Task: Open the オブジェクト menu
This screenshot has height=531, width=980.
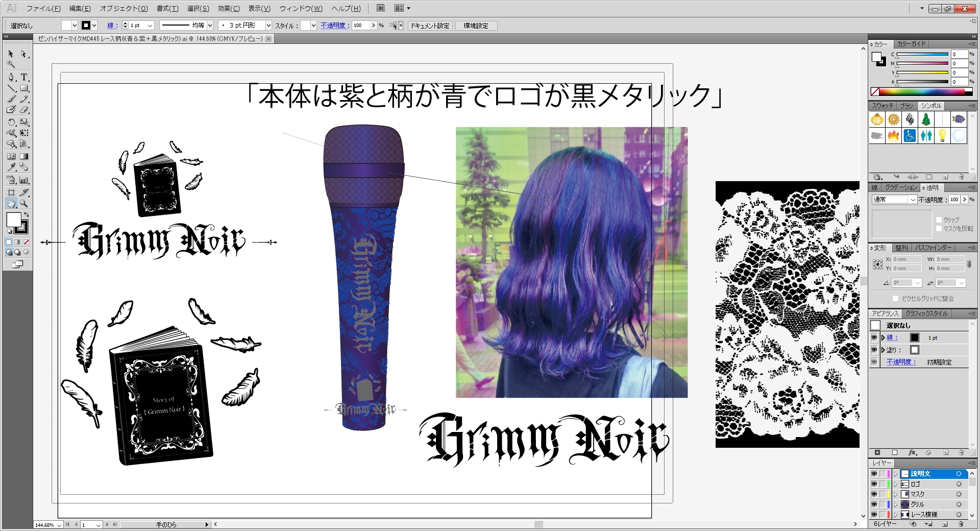Action: pos(124,9)
